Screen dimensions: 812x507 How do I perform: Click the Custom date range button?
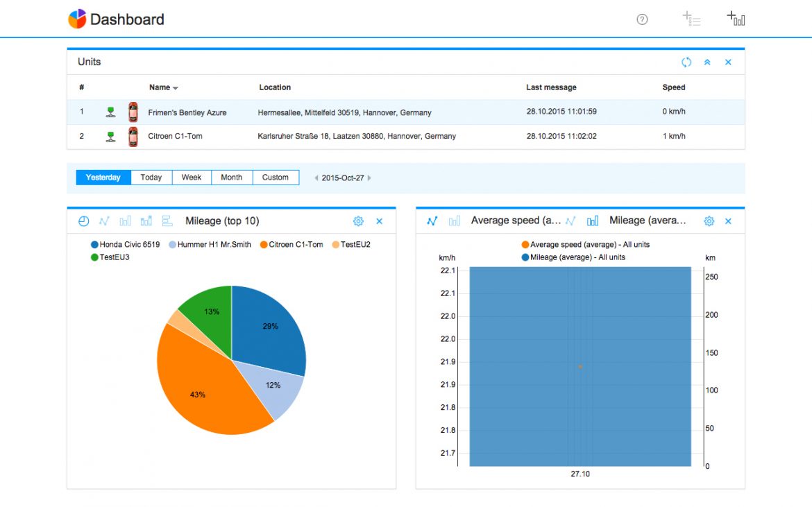pyautogui.click(x=276, y=177)
